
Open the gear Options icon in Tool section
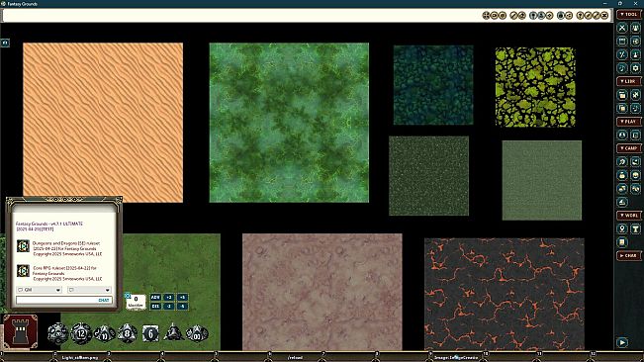tap(636, 67)
